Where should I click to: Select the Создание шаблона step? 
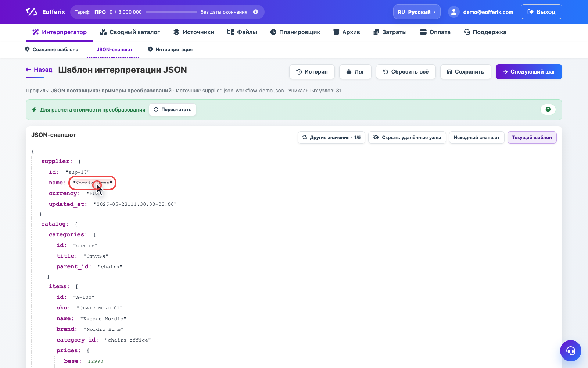click(52, 49)
